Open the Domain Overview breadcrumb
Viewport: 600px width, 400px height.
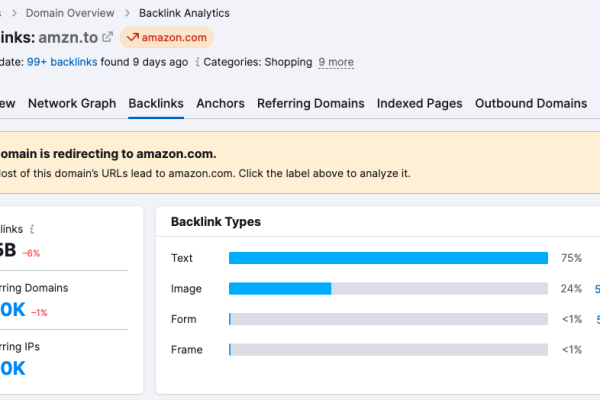pyautogui.click(x=70, y=13)
